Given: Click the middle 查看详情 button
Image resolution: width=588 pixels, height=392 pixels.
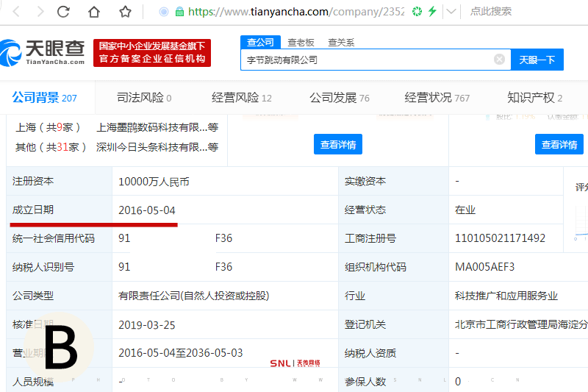Looking at the screenshot, I should point(338,144).
